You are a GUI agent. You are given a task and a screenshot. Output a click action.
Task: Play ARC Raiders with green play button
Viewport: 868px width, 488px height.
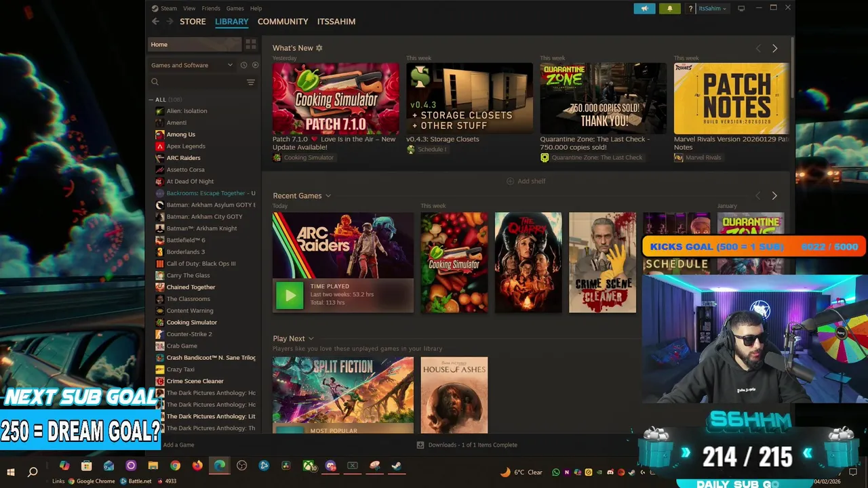pos(290,296)
